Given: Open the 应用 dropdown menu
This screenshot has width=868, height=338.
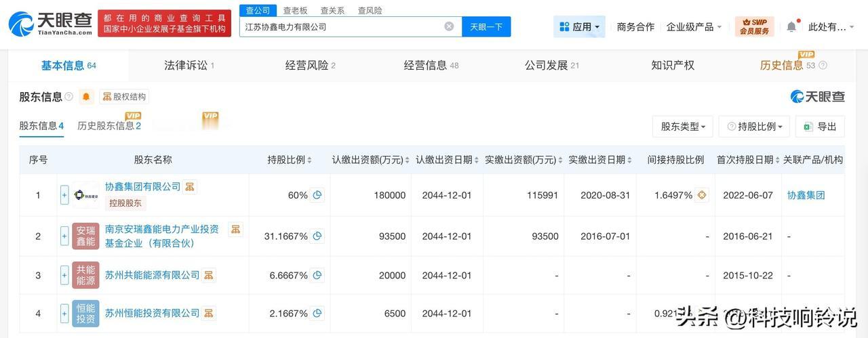Looking at the screenshot, I should [x=579, y=26].
